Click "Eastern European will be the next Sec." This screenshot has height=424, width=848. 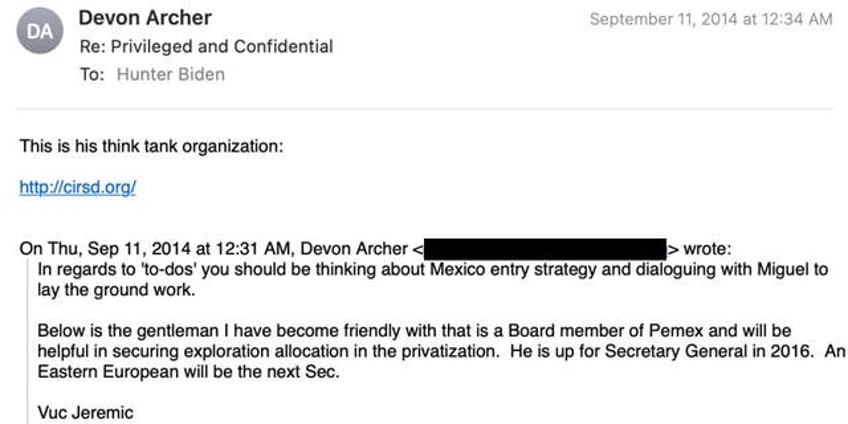188,373
